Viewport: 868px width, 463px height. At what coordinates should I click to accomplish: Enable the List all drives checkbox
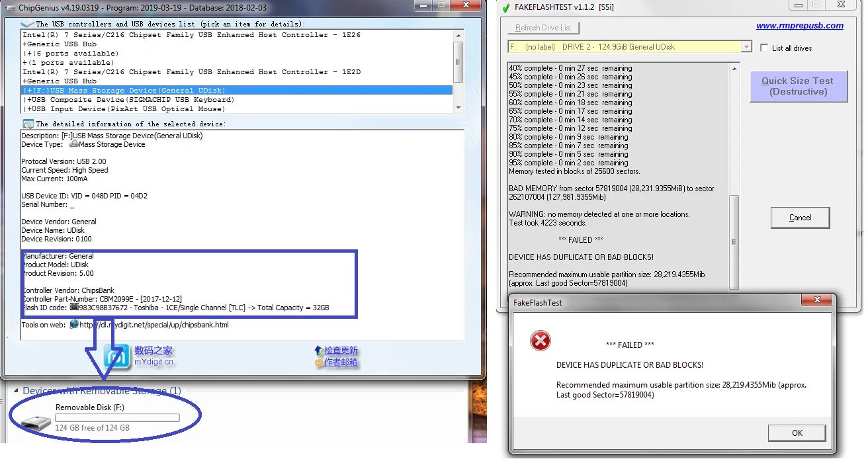pos(764,48)
